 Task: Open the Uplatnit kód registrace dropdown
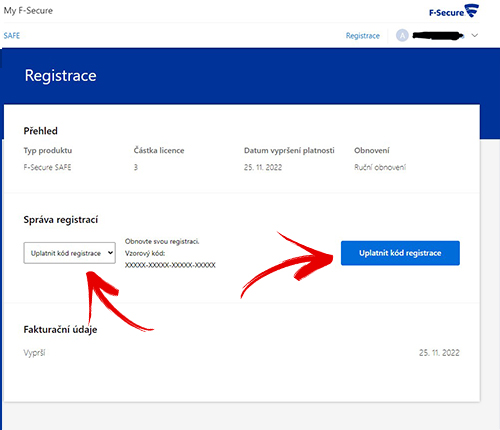(x=70, y=253)
